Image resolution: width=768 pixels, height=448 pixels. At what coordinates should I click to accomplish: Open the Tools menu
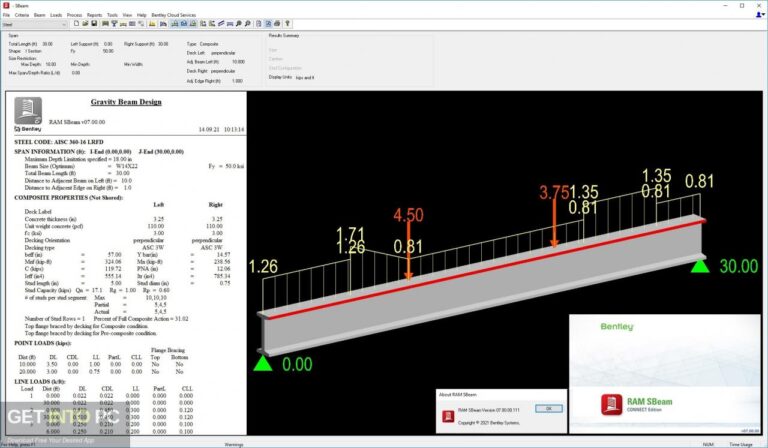pyautogui.click(x=112, y=15)
